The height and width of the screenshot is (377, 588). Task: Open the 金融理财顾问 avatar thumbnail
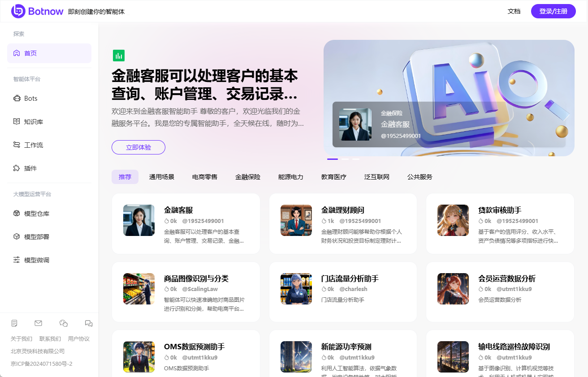[x=296, y=220]
